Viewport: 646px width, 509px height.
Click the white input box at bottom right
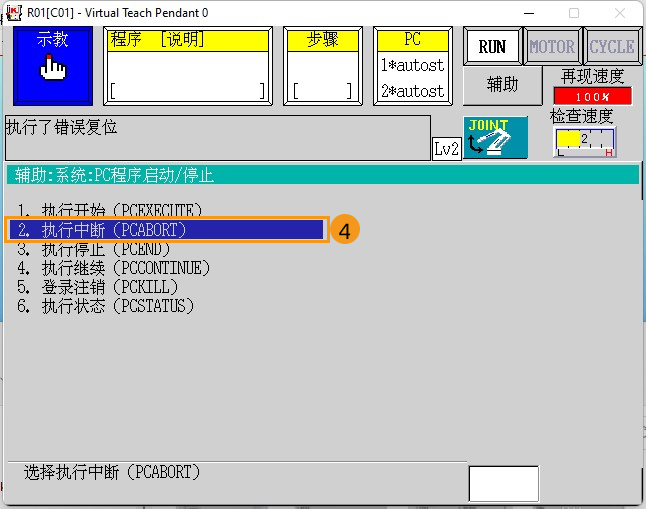click(504, 483)
